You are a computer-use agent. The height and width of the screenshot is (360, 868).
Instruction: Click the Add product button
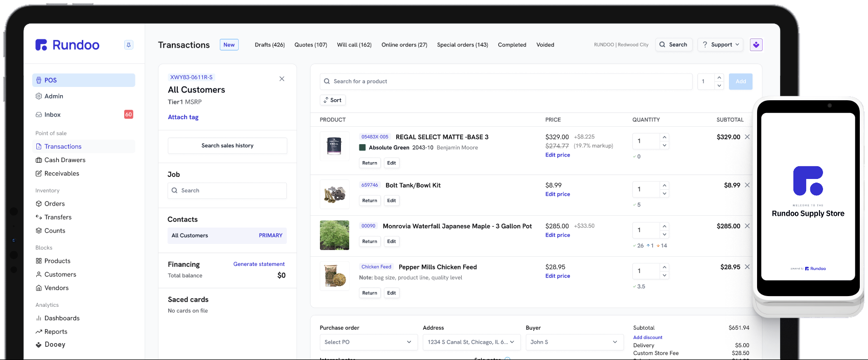741,81
